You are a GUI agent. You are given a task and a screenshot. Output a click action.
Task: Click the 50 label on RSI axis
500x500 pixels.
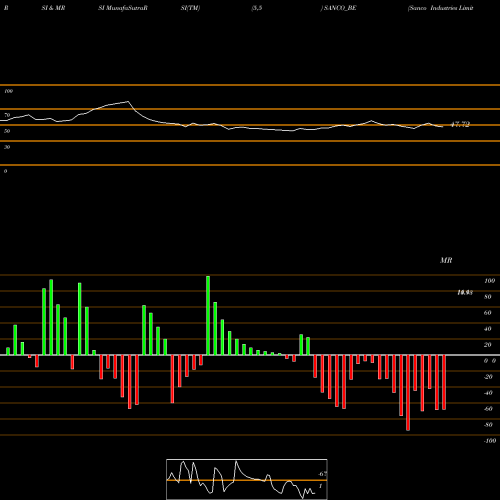click(x=7, y=131)
